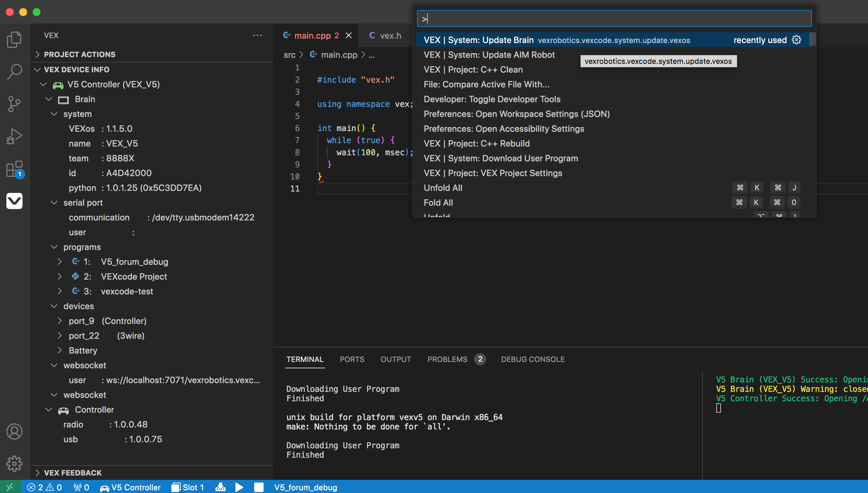Select V5 Controller device in status bar

130,487
